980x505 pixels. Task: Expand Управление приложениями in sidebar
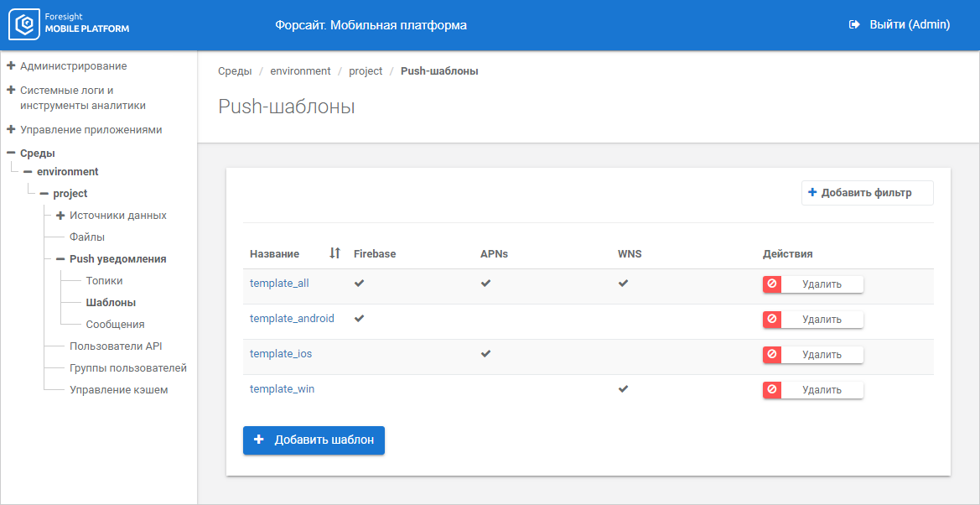click(11, 130)
